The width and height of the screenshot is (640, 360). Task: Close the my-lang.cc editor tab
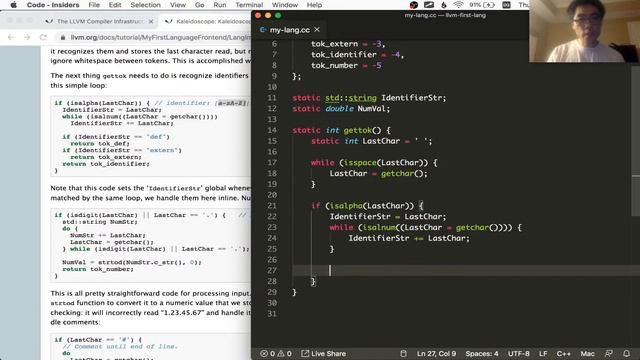(317, 30)
